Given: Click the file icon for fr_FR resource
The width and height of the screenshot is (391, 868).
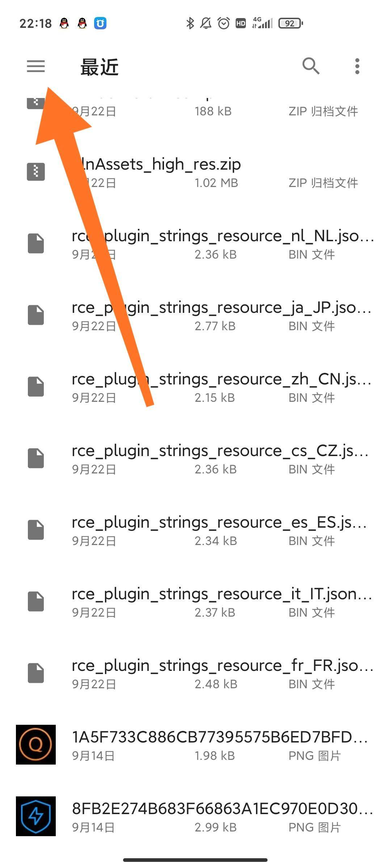Looking at the screenshot, I should [36, 673].
